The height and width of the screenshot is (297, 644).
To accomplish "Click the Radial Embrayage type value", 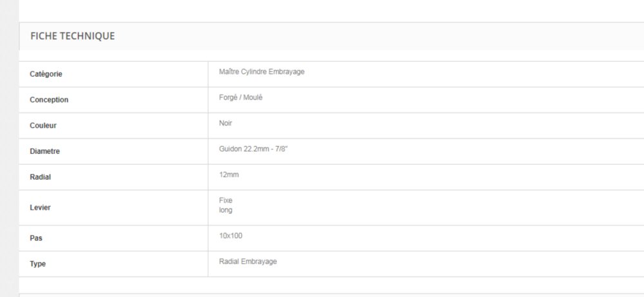I will pos(248,262).
